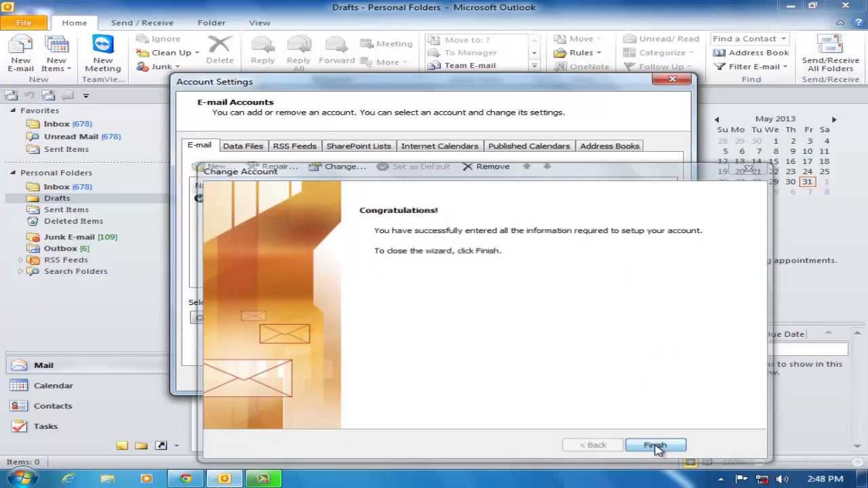The height and width of the screenshot is (488, 868).
Task: Click the Ignore button in ribbon
Action: (x=159, y=39)
